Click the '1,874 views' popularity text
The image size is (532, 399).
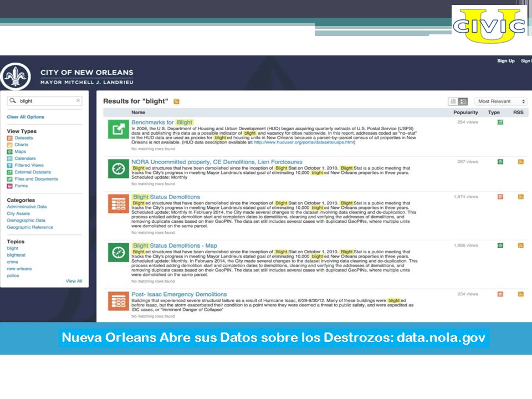[465, 197]
